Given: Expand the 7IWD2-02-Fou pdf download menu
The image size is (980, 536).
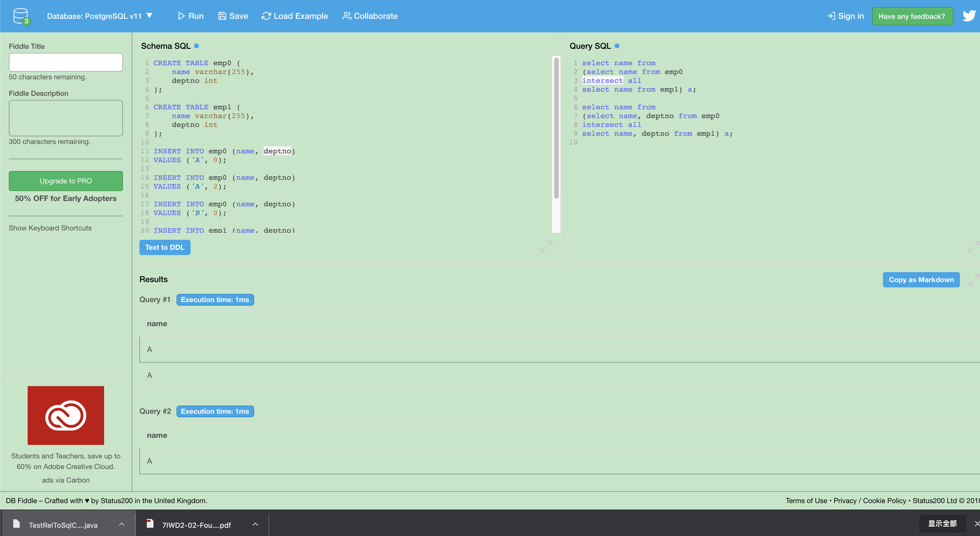Looking at the screenshot, I should pos(255,524).
